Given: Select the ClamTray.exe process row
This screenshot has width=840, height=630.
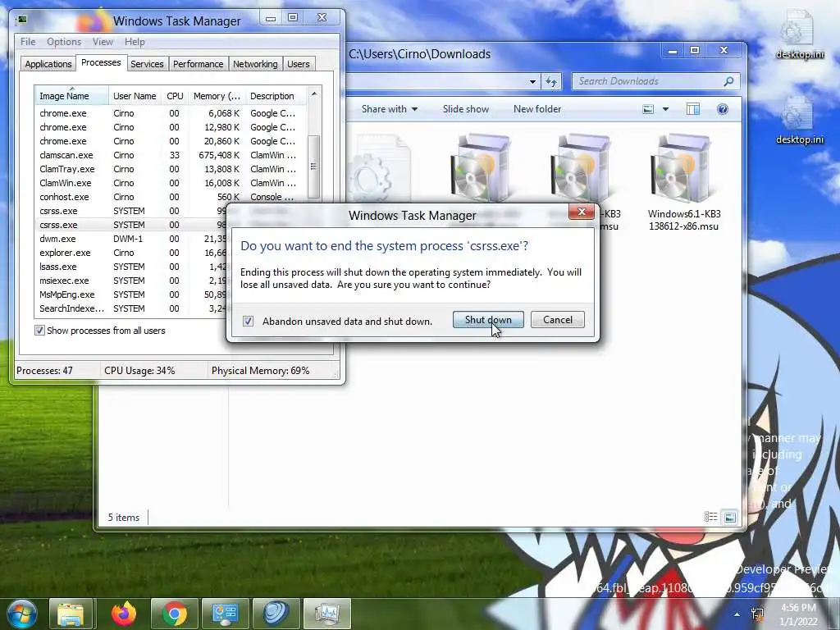Looking at the screenshot, I should tap(171, 169).
